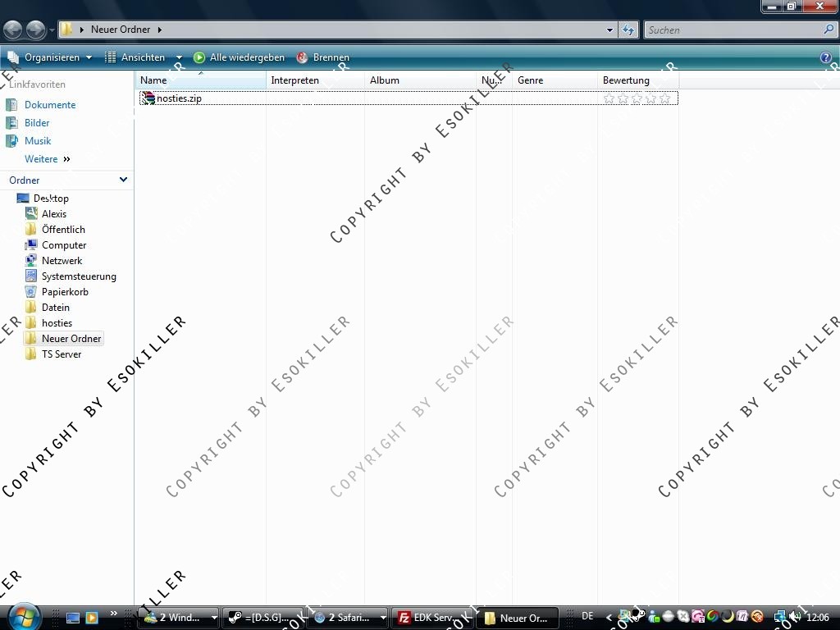Expand address bar history dropdown arrow

pos(609,30)
